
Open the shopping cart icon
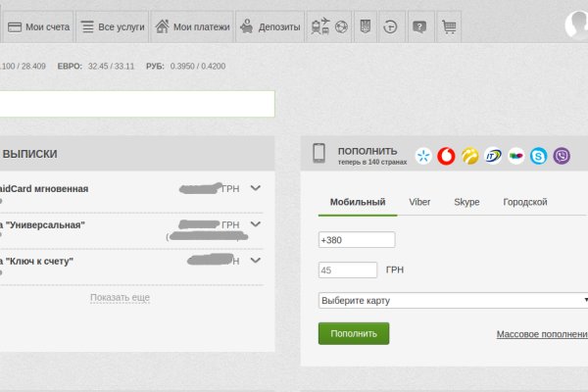pyautogui.click(x=449, y=27)
